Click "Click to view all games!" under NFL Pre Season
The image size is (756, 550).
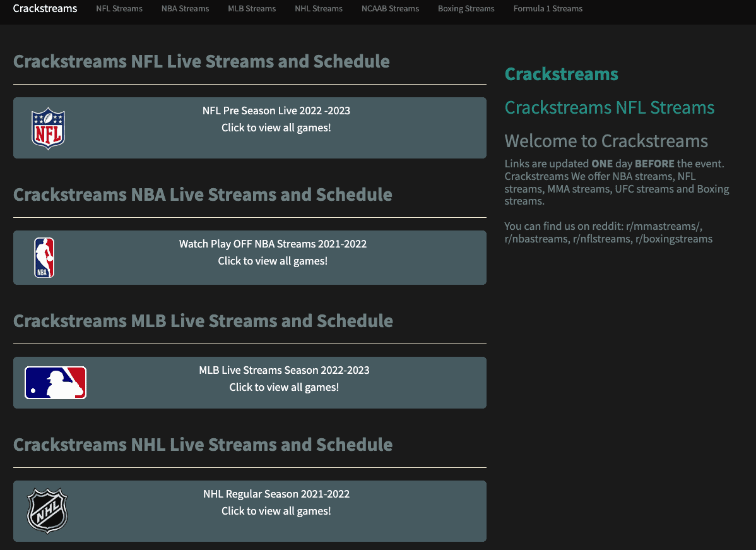click(276, 128)
